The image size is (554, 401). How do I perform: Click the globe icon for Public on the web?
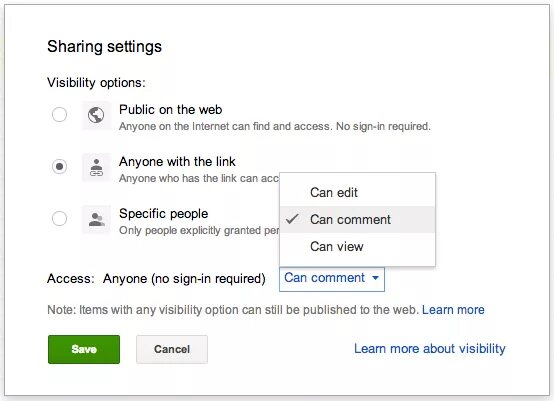pos(96,115)
